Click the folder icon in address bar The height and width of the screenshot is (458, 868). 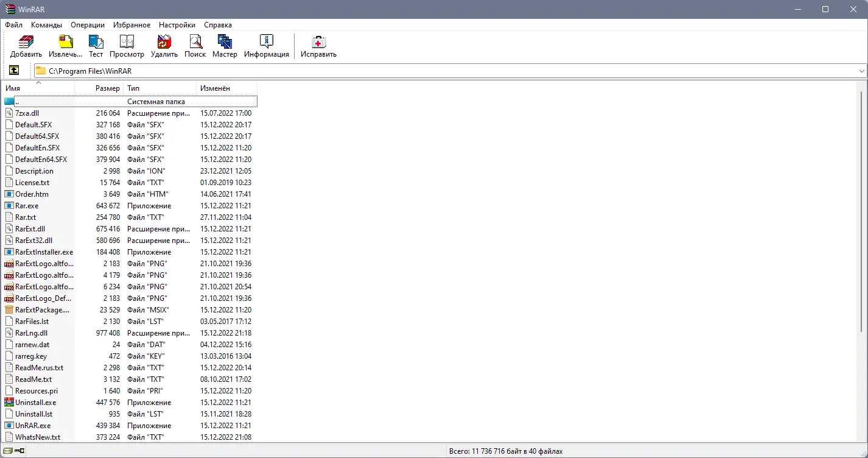(41, 71)
